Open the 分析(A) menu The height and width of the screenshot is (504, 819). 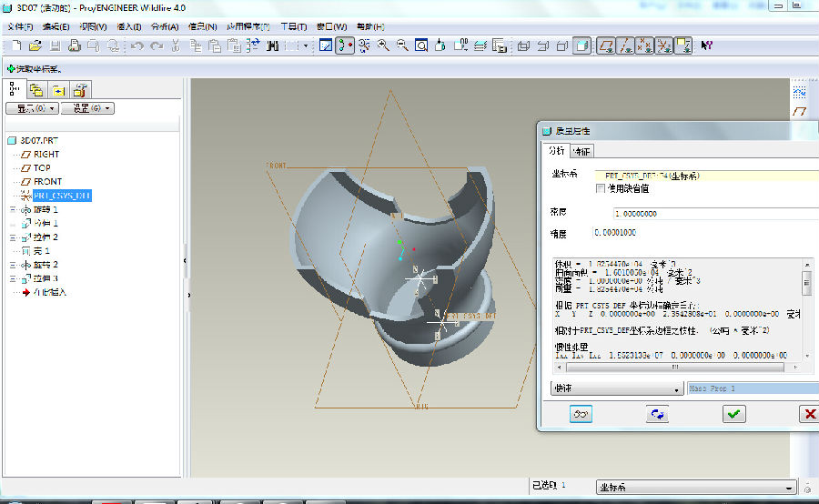click(x=165, y=26)
